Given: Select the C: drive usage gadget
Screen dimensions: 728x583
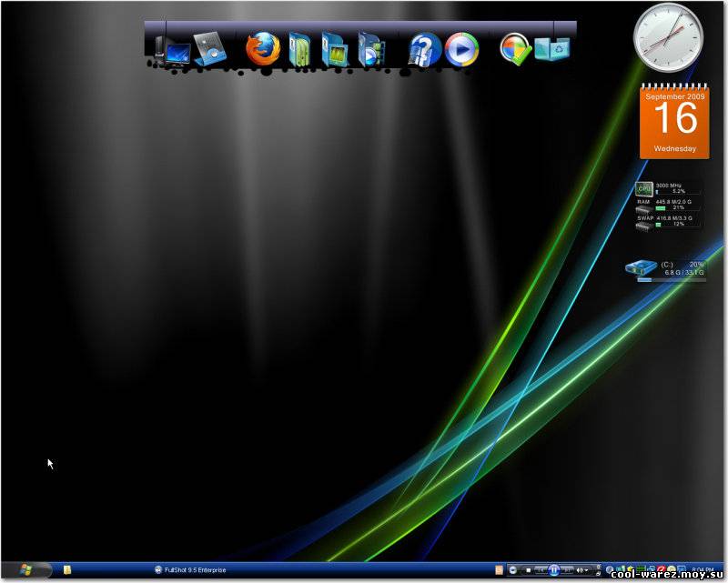Looking at the screenshot, I should [x=666, y=271].
